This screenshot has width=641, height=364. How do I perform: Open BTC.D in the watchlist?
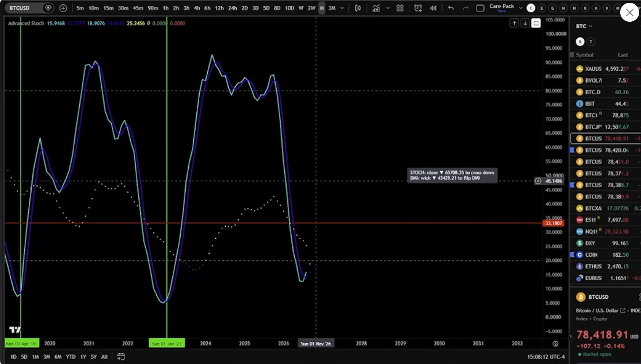click(x=606, y=92)
